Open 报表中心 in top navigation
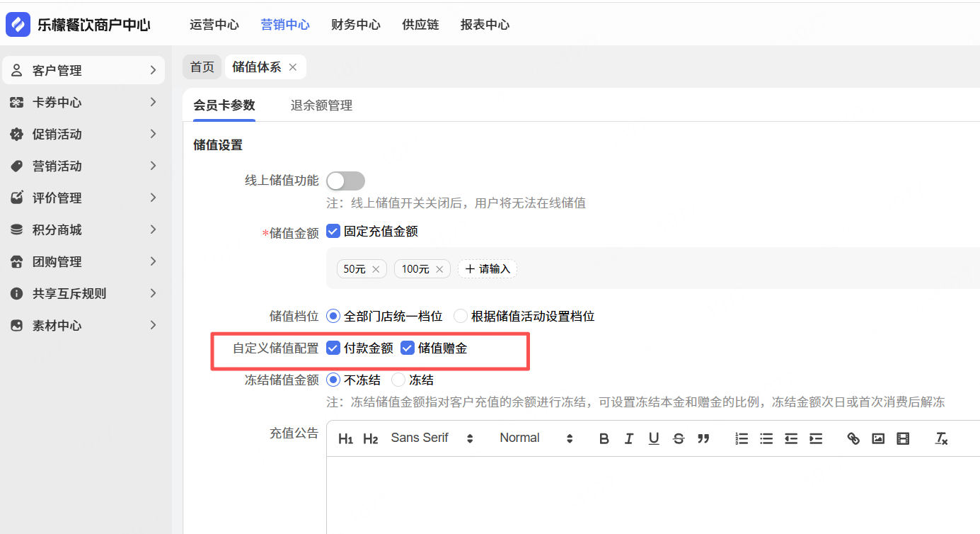This screenshot has width=980, height=534. click(485, 25)
